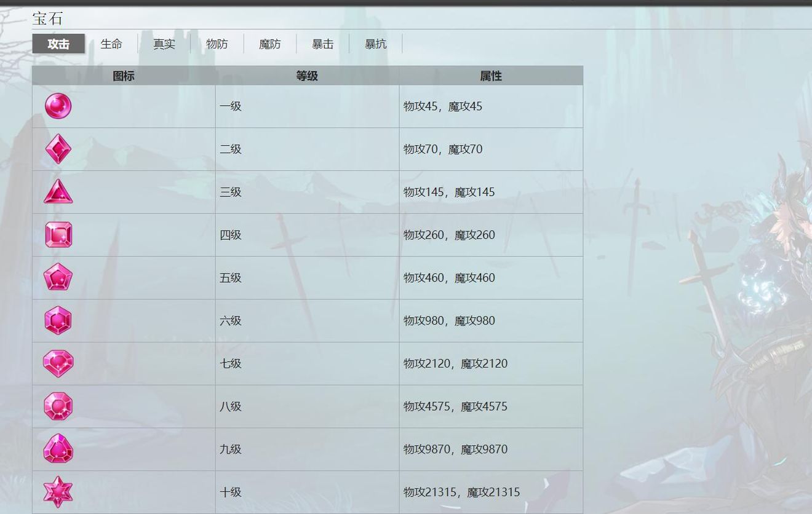Click the teardrop 九级 gem icon
Viewport: 812px width, 514px height.
point(58,449)
